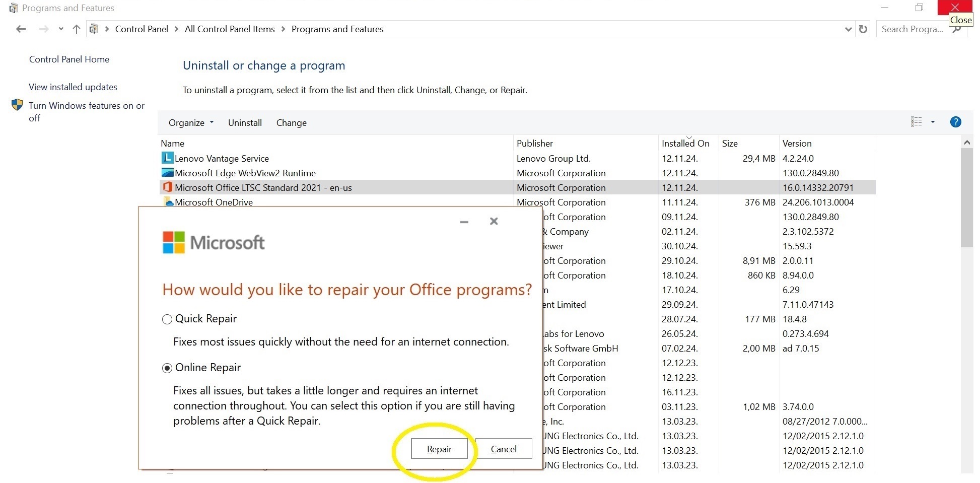Image resolution: width=980 pixels, height=483 pixels.
Task: Click the 8,91 MB size cell
Action: click(x=759, y=260)
